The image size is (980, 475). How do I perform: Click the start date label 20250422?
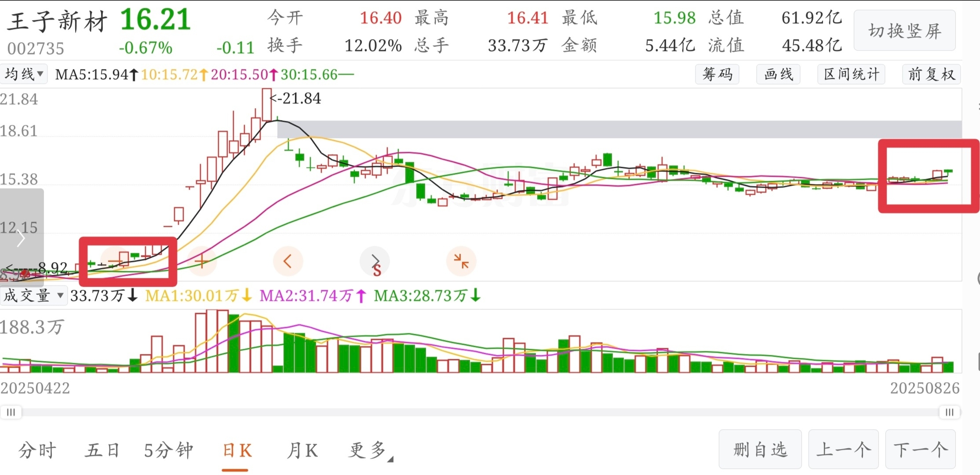(35, 388)
